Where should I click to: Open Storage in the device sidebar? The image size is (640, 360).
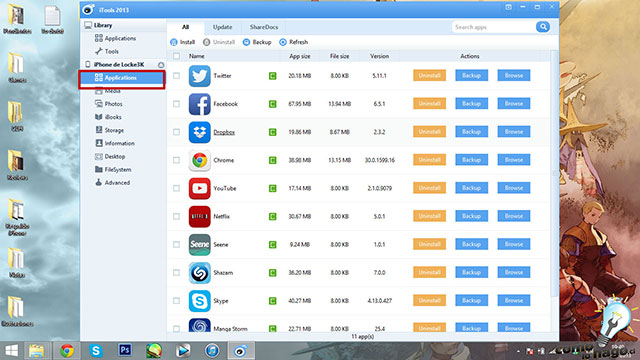[x=109, y=130]
